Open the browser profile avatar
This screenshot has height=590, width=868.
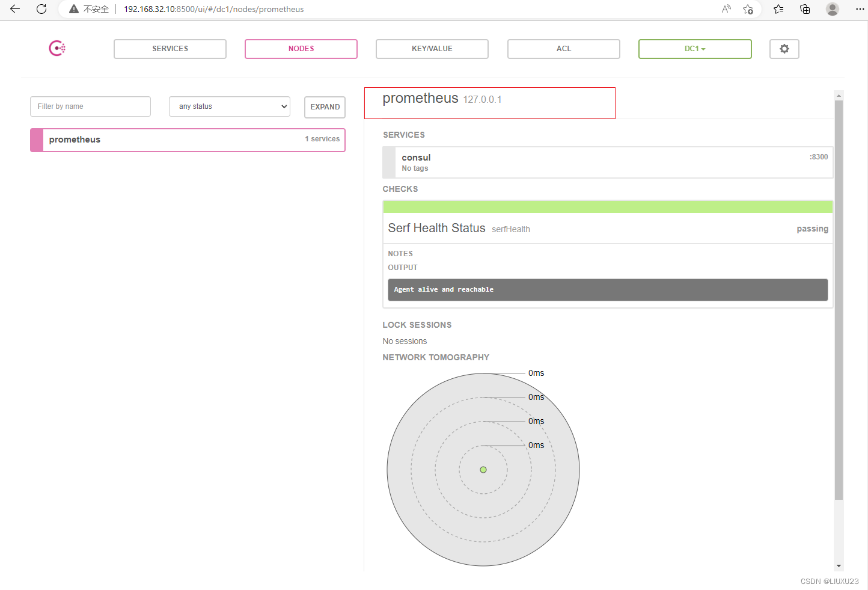tap(833, 9)
